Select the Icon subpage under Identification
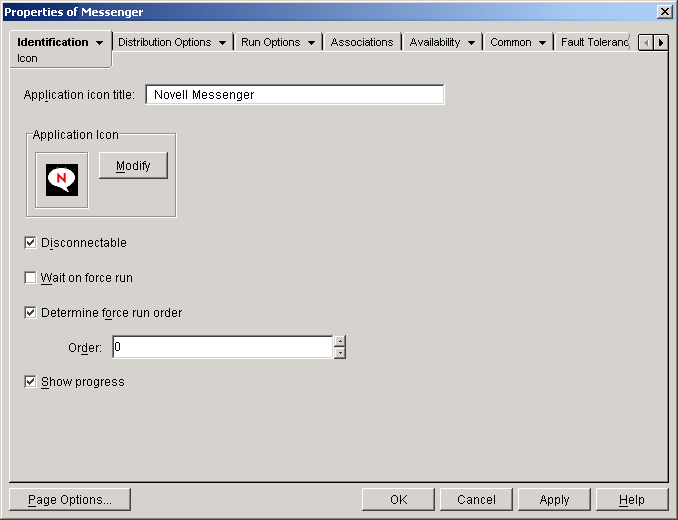Image resolution: width=678 pixels, height=520 pixels. [x=27, y=58]
